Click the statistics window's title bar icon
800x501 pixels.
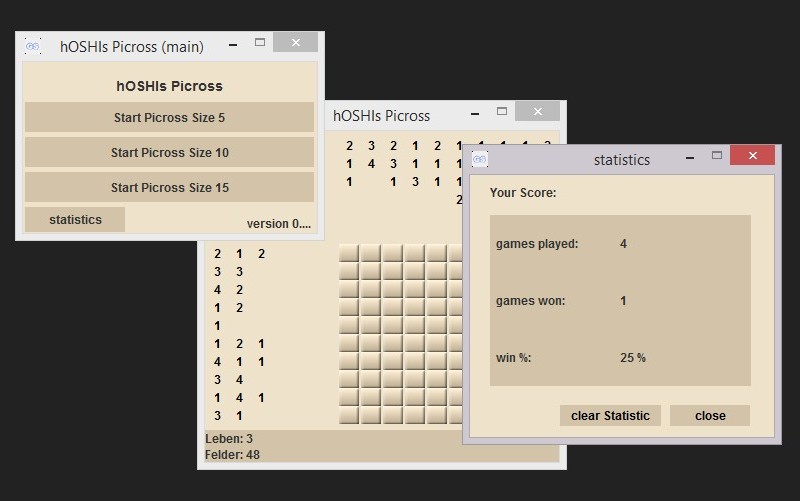480,159
